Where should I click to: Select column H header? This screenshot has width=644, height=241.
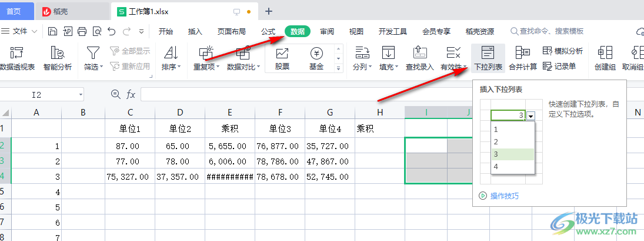click(x=380, y=113)
